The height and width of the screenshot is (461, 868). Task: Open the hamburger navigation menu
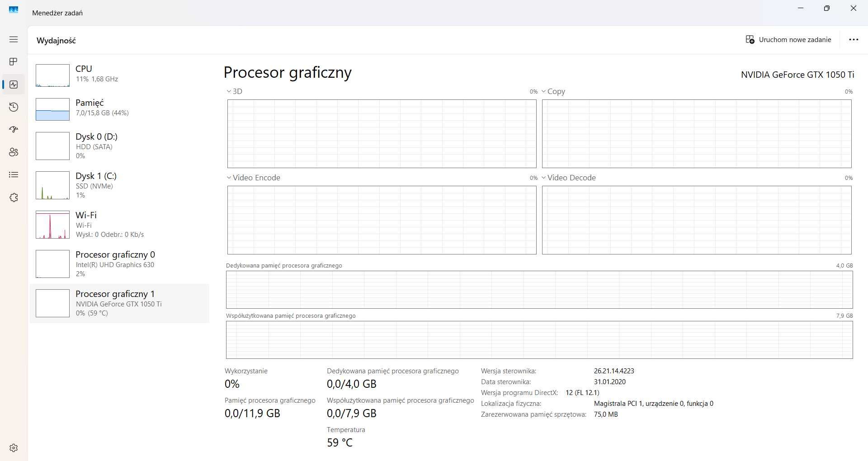click(14, 39)
